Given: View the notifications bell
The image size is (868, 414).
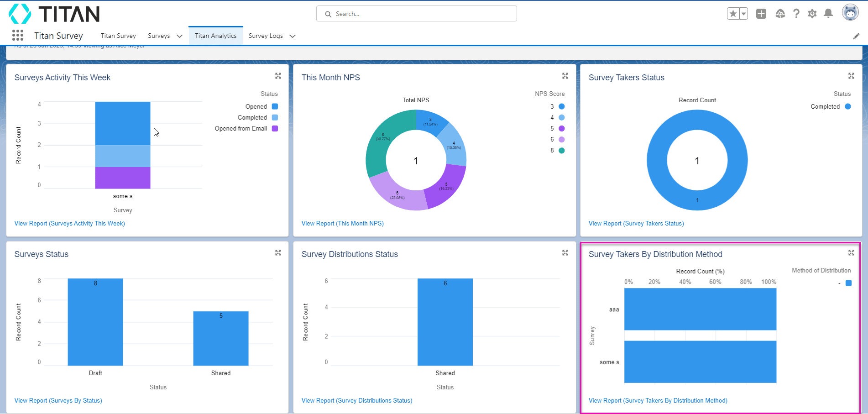Looking at the screenshot, I should (x=828, y=14).
